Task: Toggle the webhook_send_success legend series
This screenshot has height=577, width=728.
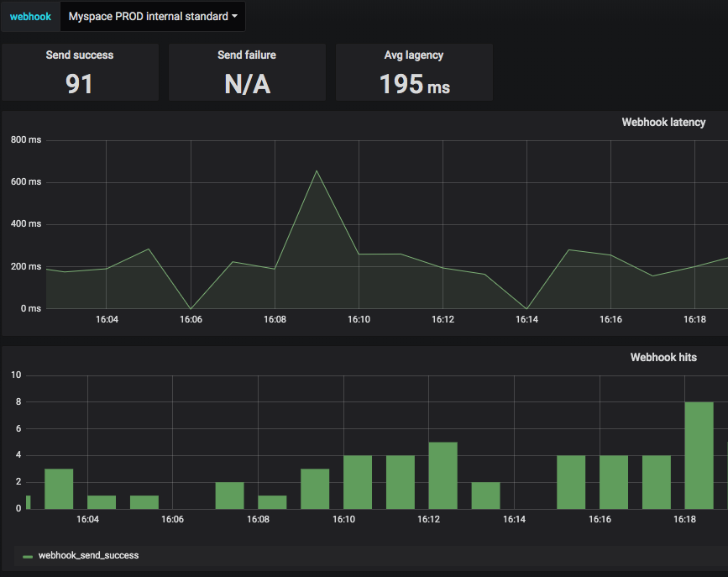Action: [x=88, y=556]
